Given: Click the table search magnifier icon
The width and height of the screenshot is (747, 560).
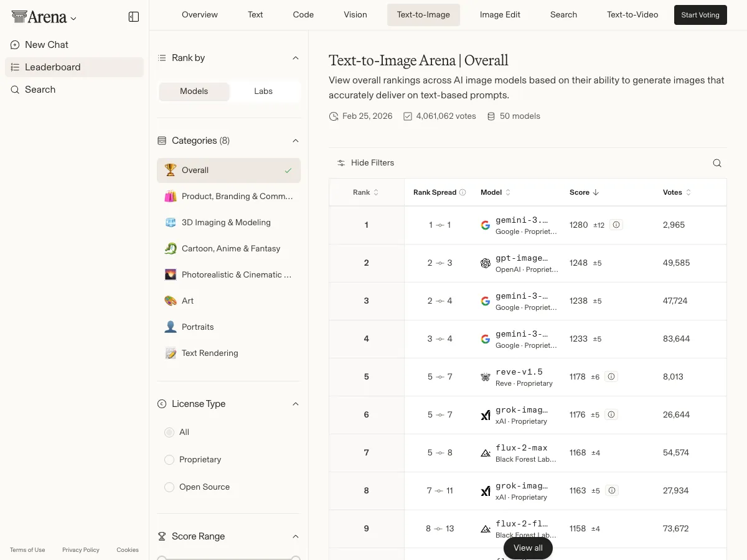Looking at the screenshot, I should coord(717,163).
